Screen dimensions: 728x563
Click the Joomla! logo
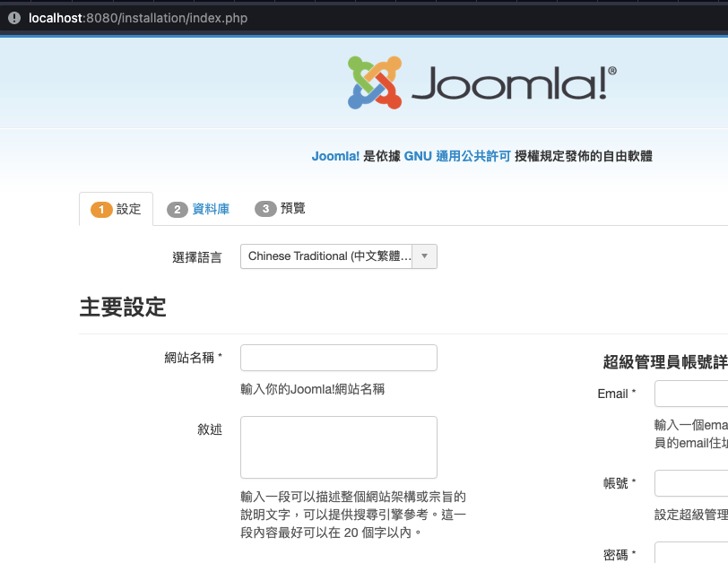482,83
